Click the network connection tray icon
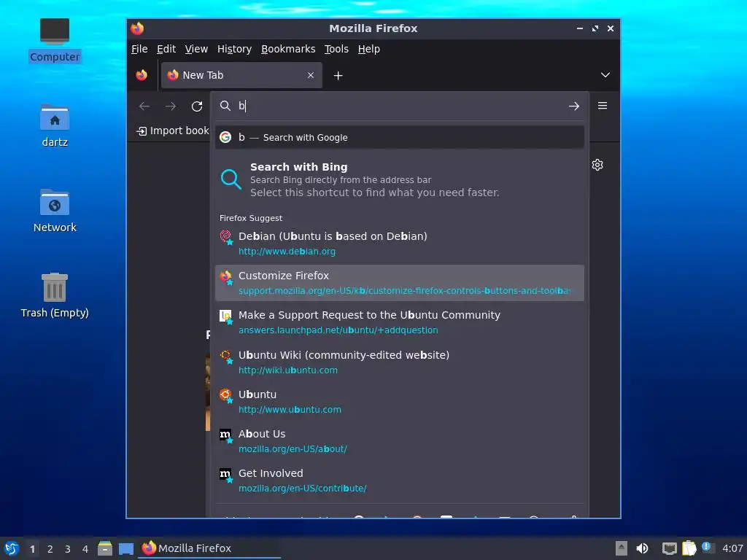Screen dimensions: 747x560 click(670, 548)
